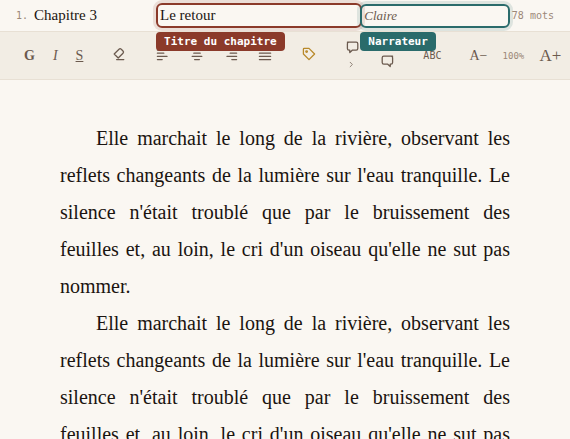This screenshot has width=570, height=439.
Task: Align text to the right
Action: pyautogui.click(x=232, y=56)
